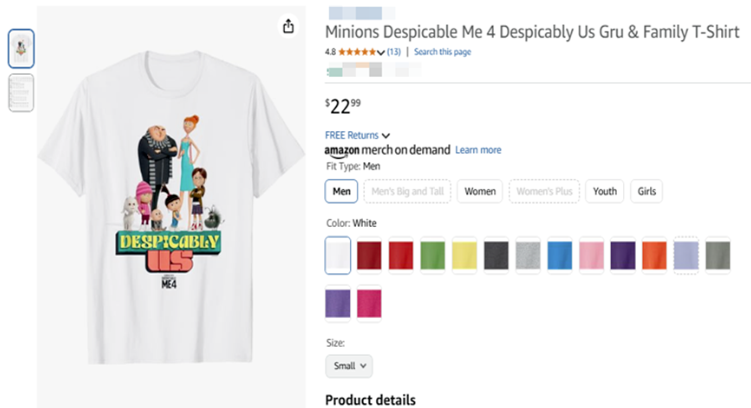Open the star rating dropdown arrow
Image resolution: width=751 pixels, height=408 pixels.
pos(381,52)
